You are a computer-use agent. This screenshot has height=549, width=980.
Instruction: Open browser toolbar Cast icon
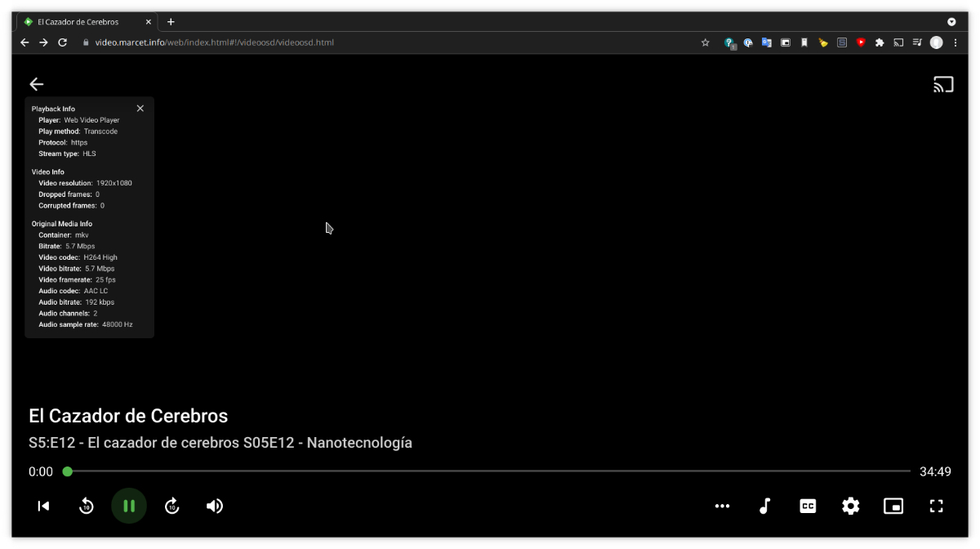tap(898, 42)
